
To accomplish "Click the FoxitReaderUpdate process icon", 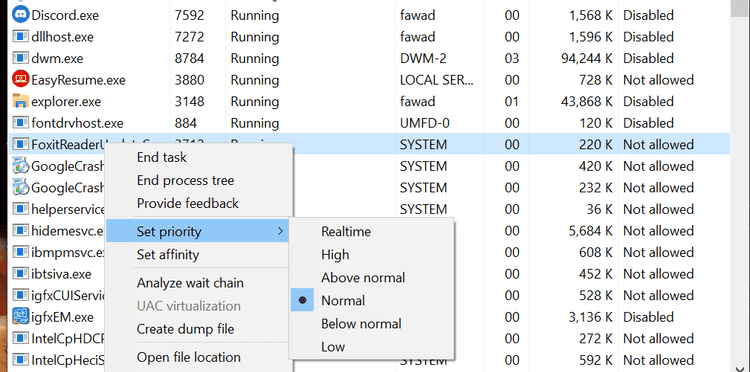I will (x=20, y=144).
